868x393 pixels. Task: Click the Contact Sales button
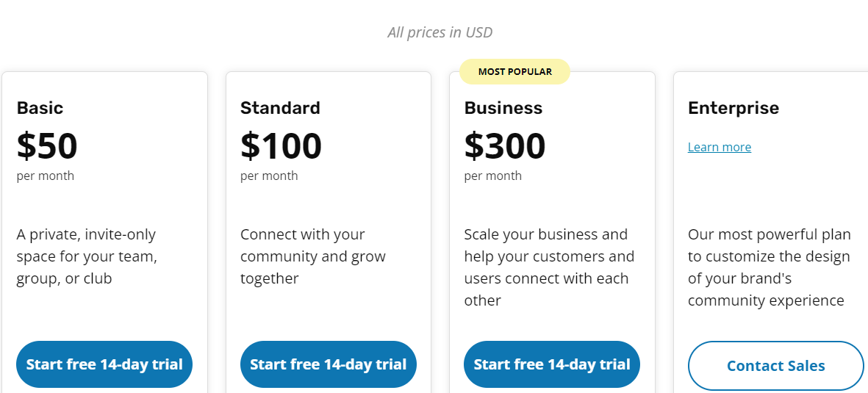pyautogui.click(x=775, y=366)
